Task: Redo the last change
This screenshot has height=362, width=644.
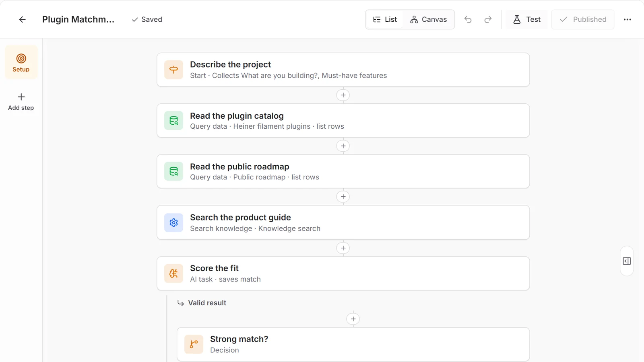Action: pyautogui.click(x=488, y=19)
